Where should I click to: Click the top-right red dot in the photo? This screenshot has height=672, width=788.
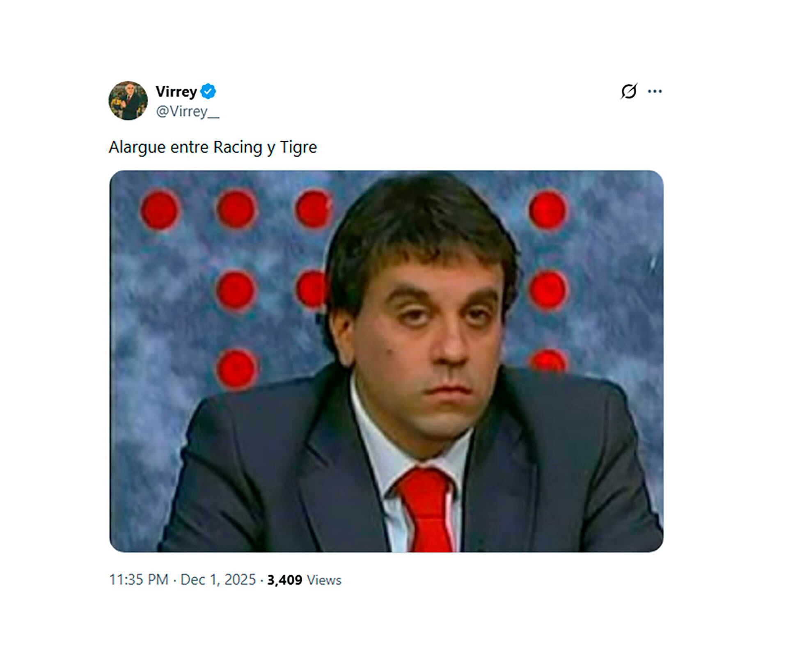coord(547,209)
